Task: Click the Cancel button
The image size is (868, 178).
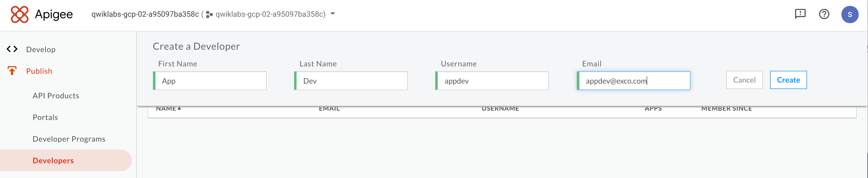Action: click(744, 80)
